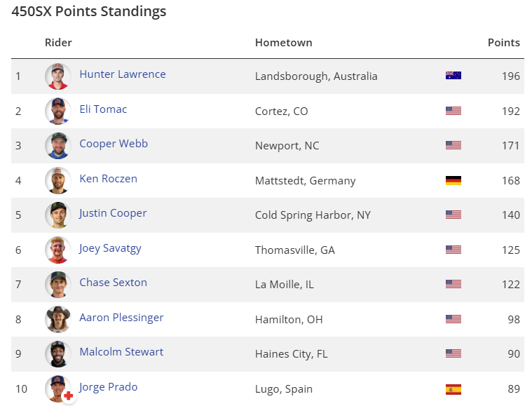Click Eli Tomac's profile photo
532x406 pixels.
pyautogui.click(x=57, y=111)
